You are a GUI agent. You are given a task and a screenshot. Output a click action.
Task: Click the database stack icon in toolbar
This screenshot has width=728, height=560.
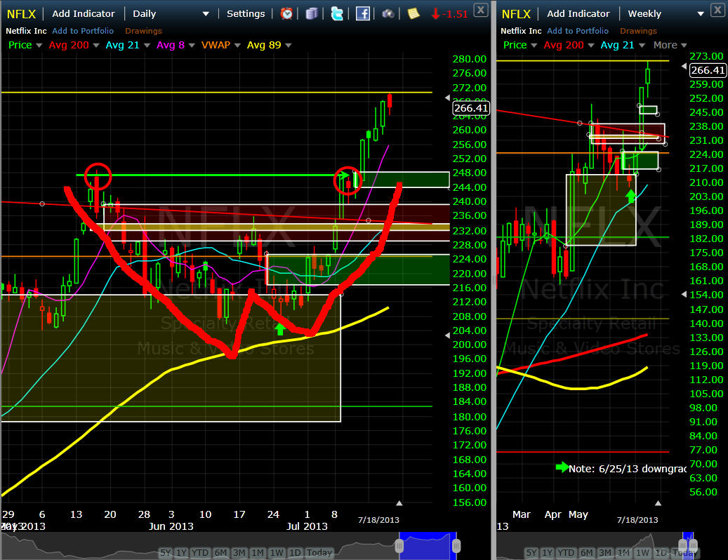[312, 13]
